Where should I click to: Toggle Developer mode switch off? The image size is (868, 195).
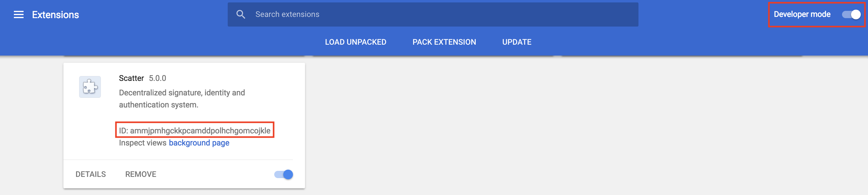851,14
